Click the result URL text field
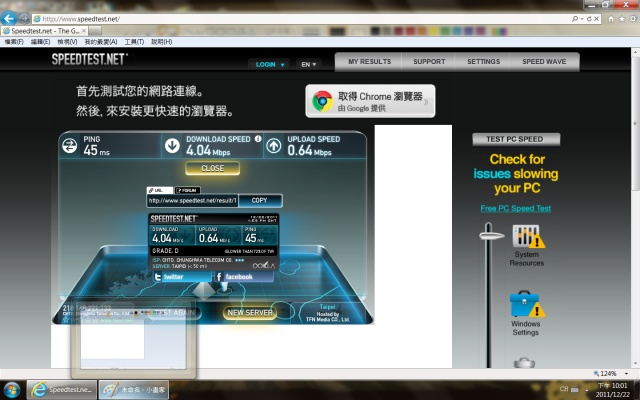This screenshot has width=640, height=400. tap(192, 200)
